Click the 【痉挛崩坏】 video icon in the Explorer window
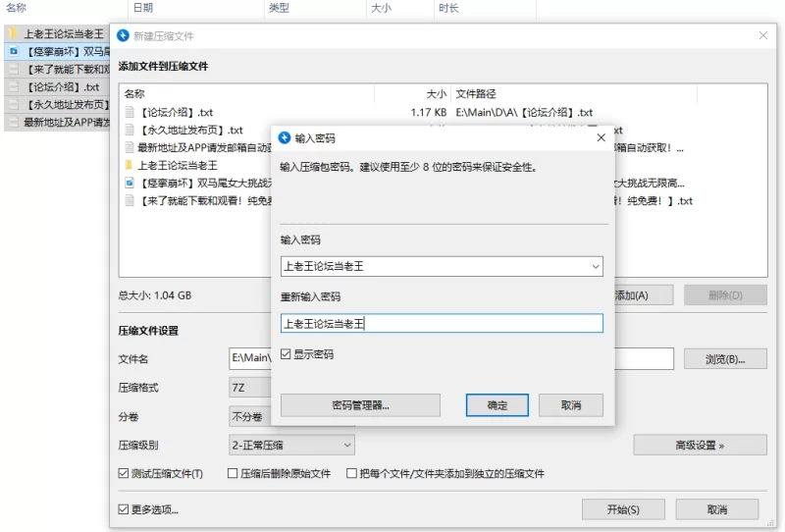Image resolution: width=785 pixels, height=532 pixels. pyautogui.click(x=14, y=51)
